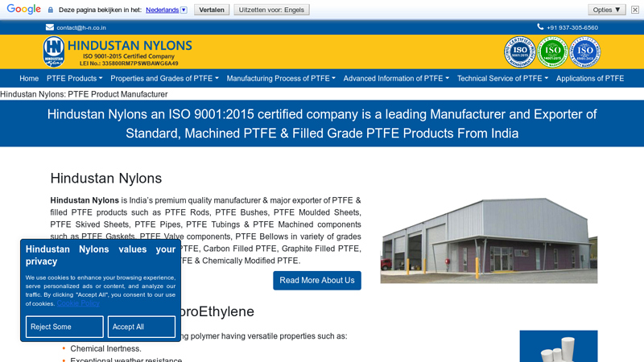Click the +91 937-305-6560 phone number

click(x=572, y=27)
